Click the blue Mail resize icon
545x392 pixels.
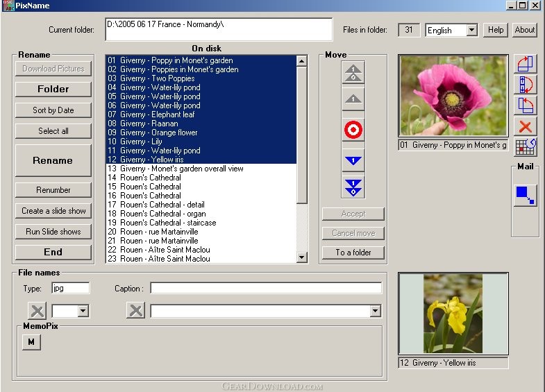(x=525, y=196)
